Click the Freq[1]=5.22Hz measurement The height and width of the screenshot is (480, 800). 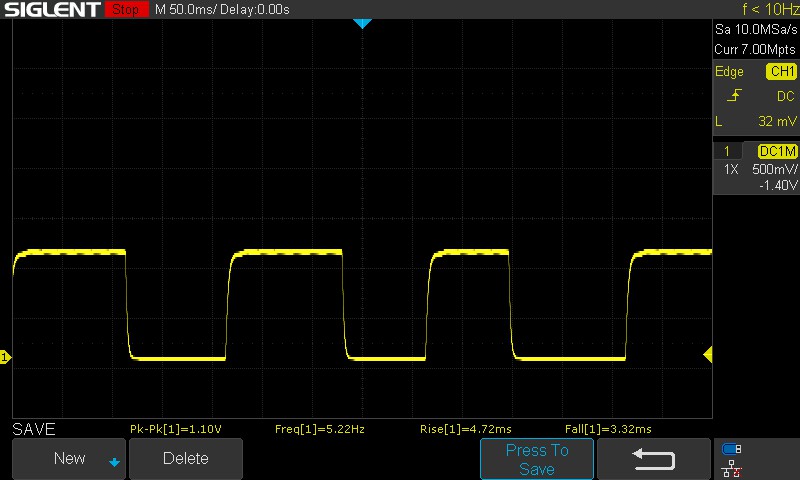click(x=320, y=429)
